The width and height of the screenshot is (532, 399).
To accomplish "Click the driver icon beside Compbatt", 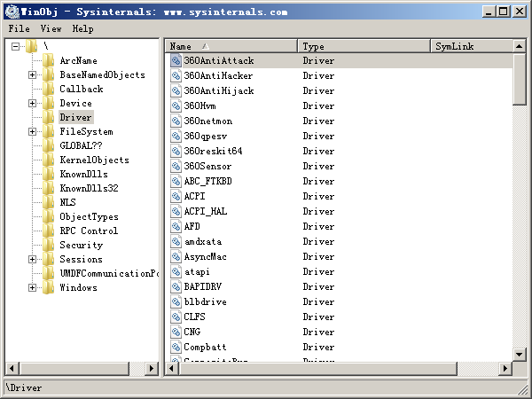I will (x=176, y=347).
